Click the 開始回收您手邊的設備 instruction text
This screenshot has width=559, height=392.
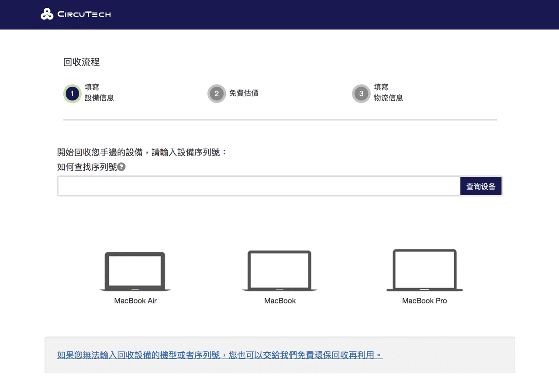142,152
